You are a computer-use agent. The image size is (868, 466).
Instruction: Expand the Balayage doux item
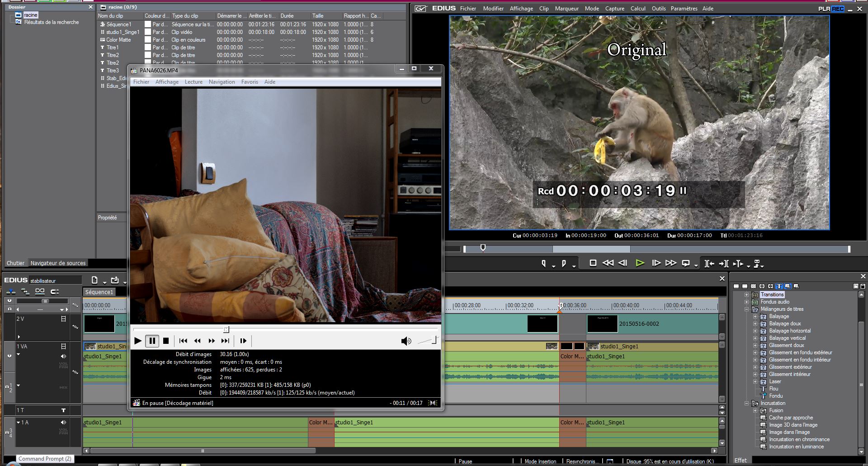pyautogui.click(x=755, y=323)
